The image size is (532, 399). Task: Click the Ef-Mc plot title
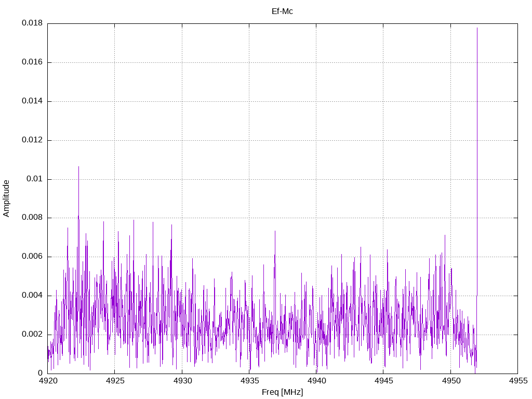pos(282,11)
